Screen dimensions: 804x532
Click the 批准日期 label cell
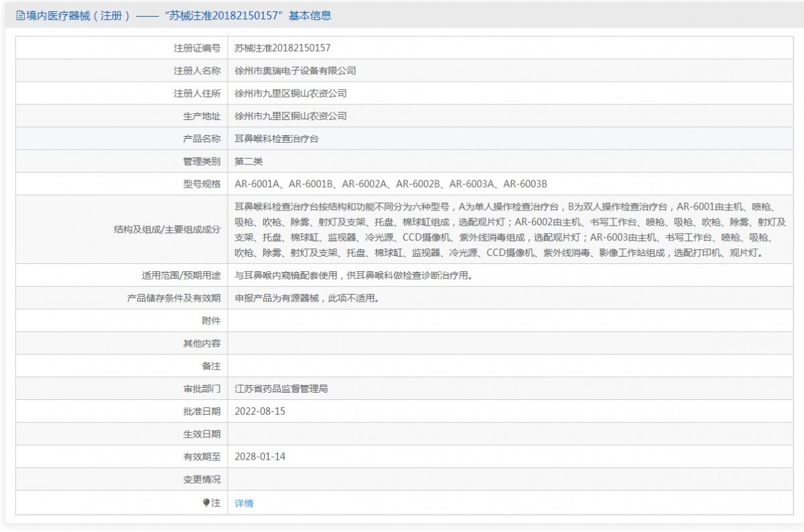pyautogui.click(x=121, y=412)
